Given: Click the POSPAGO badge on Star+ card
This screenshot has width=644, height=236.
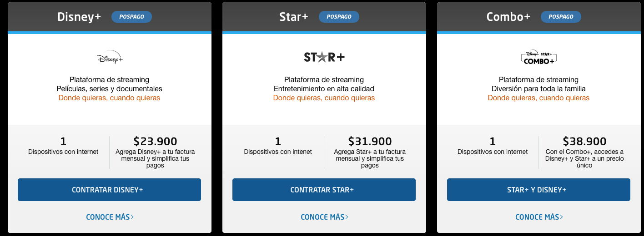Looking at the screenshot, I should 339,17.
